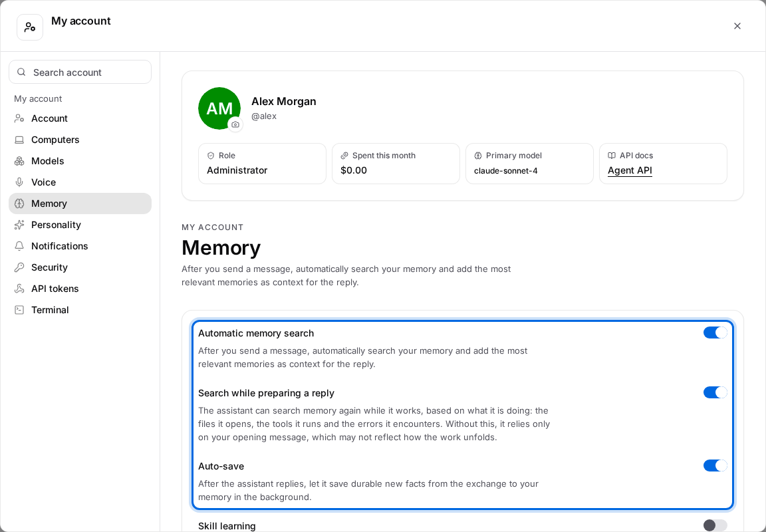Open the Terminal section
The image size is (766, 532).
(x=80, y=310)
